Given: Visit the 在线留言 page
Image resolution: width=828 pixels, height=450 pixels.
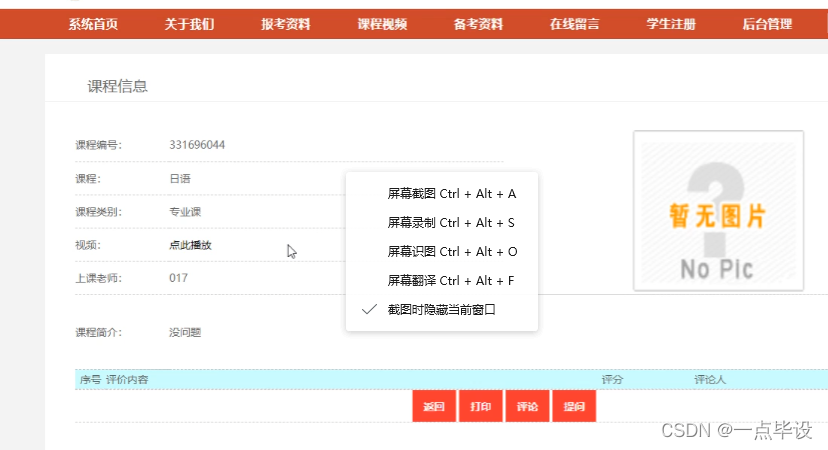Looking at the screenshot, I should pyautogui.click(x=575, y=24).
